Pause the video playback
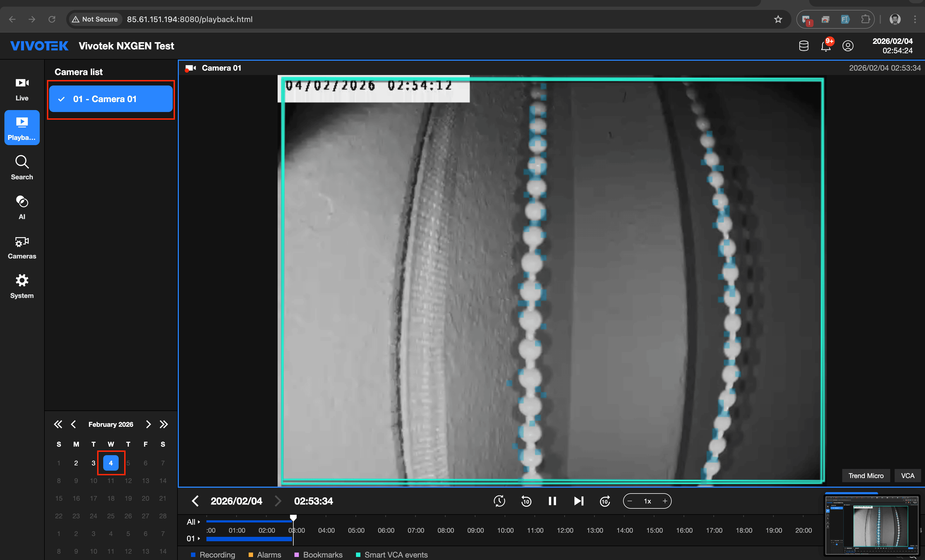 (552, 501)
